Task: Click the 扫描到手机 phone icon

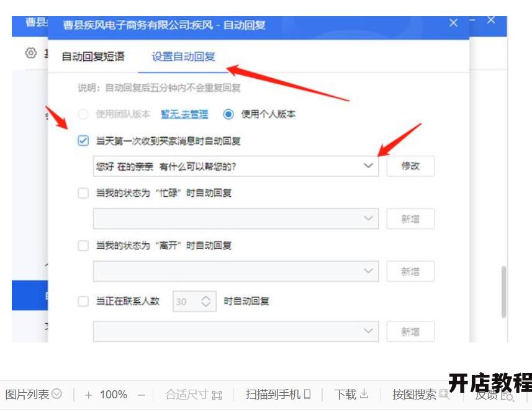Action: 307,394
